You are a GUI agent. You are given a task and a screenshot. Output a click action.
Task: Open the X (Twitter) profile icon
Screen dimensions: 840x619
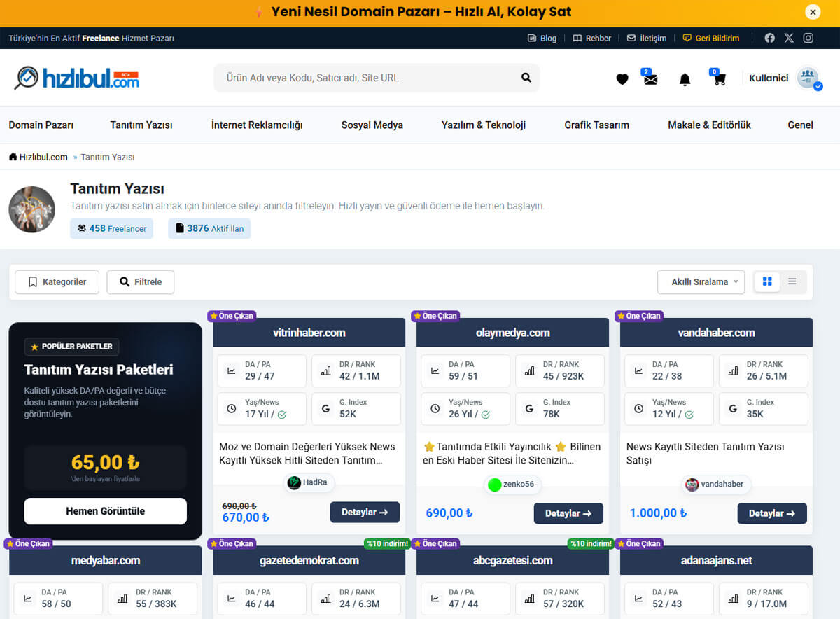[x=789, y=38]
